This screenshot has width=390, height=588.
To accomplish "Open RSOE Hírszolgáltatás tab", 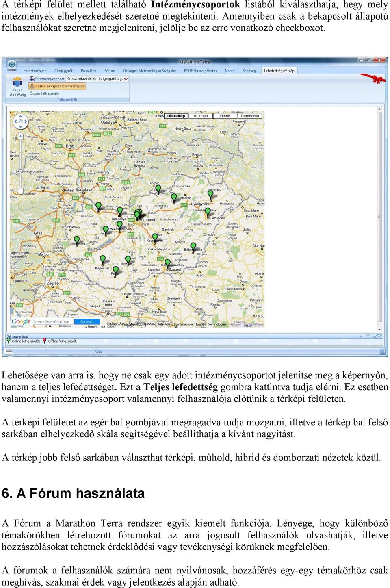I will tap(201, 71).
